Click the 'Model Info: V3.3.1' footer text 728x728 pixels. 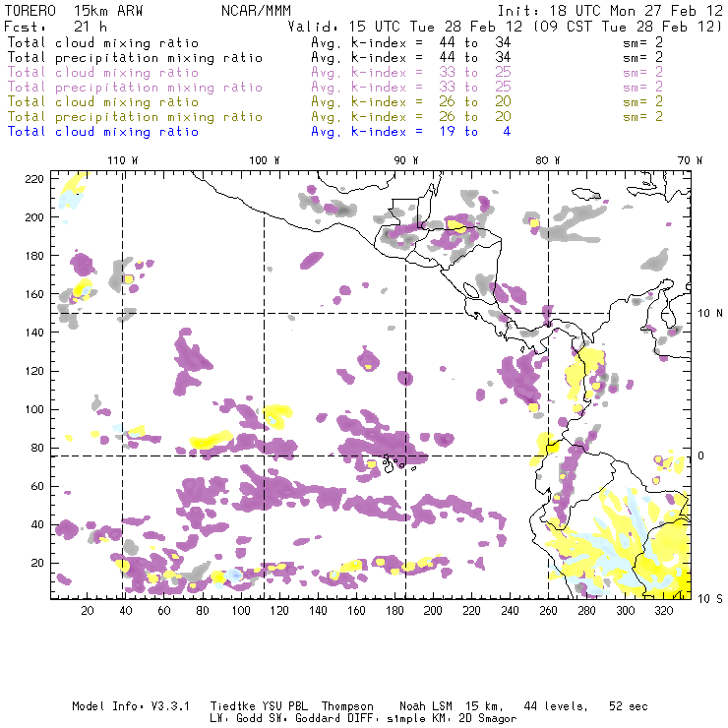pos(131,706)
